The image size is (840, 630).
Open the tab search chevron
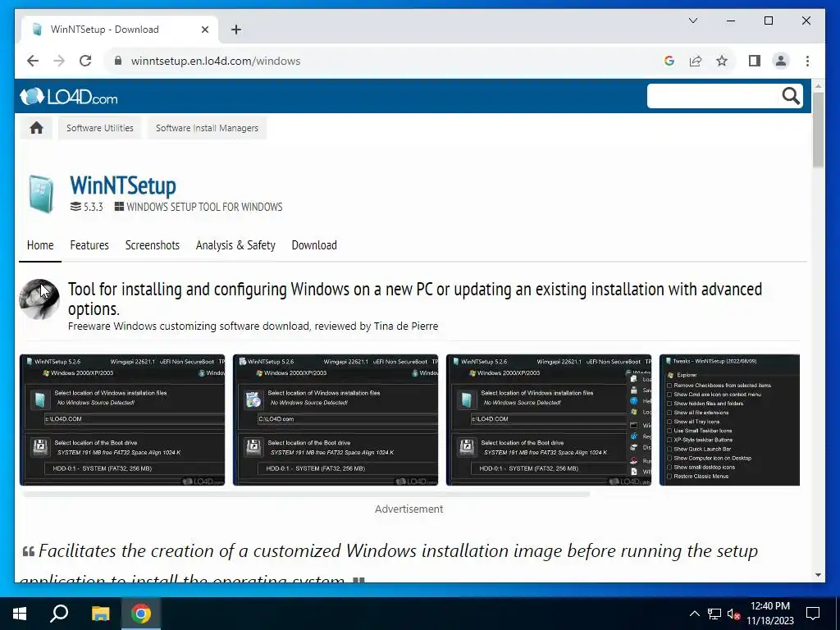(692, 21)
